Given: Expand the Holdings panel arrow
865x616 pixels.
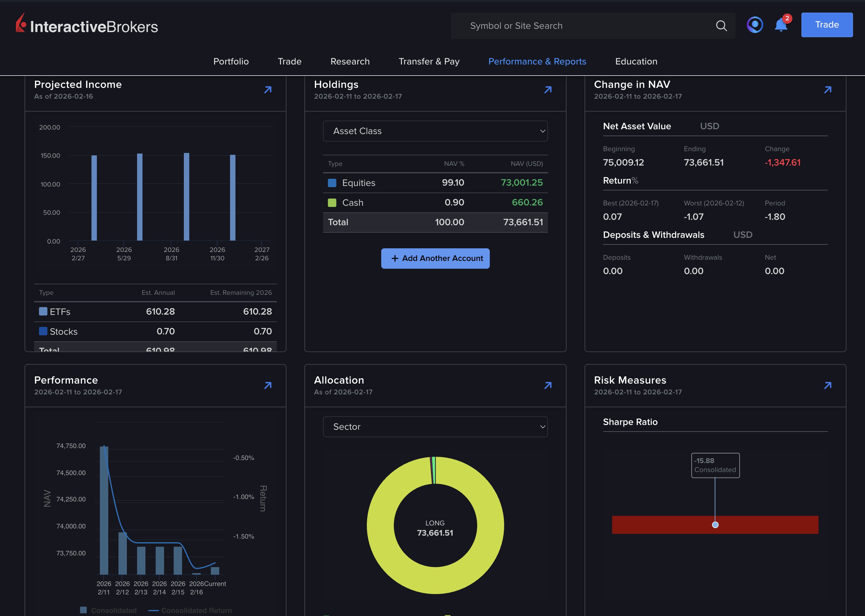Looking at the screenshot, I should 548,89.
